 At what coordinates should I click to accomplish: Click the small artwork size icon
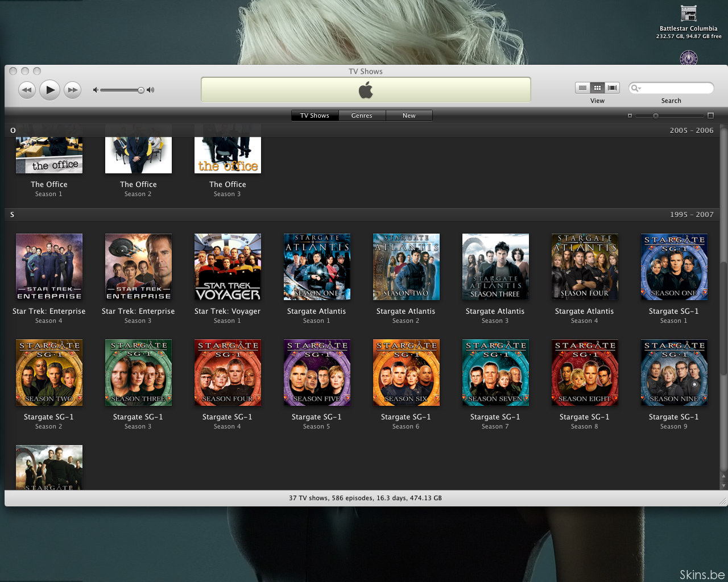[630, 115]
